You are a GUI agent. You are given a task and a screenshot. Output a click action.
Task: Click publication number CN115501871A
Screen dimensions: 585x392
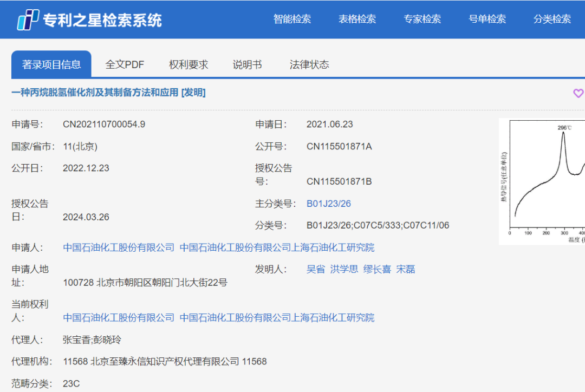point(339,146)
